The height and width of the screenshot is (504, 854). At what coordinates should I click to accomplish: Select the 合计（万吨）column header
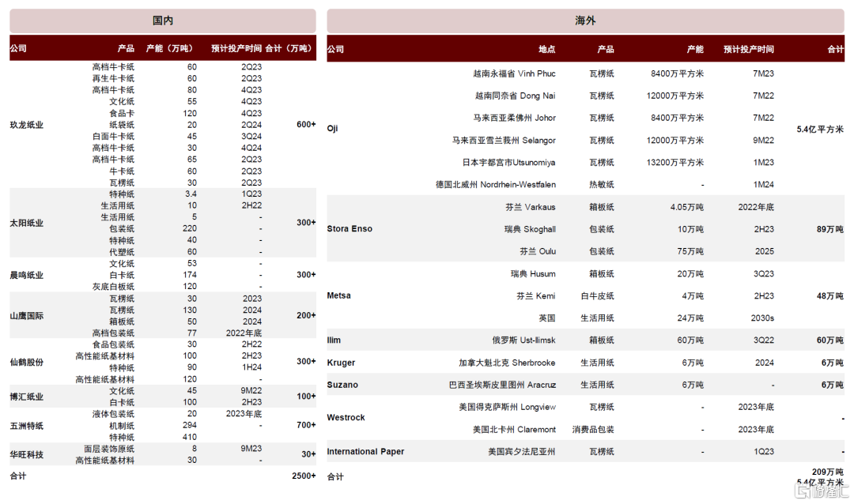288,48
